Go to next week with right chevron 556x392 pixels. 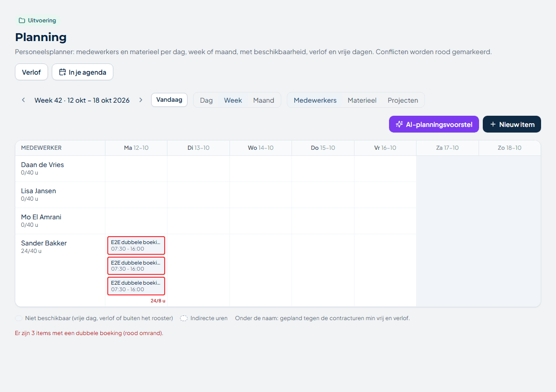pos(141,100)
